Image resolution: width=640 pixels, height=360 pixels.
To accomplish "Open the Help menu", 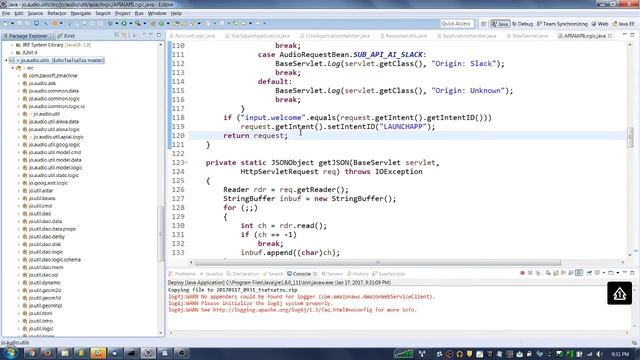I will point(176,13).
